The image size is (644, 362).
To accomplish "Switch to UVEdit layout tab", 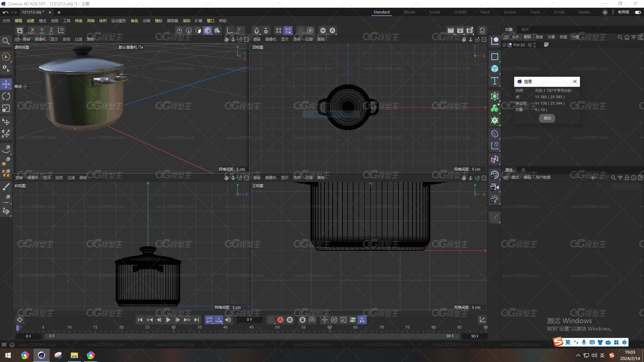I will point(460,12).
